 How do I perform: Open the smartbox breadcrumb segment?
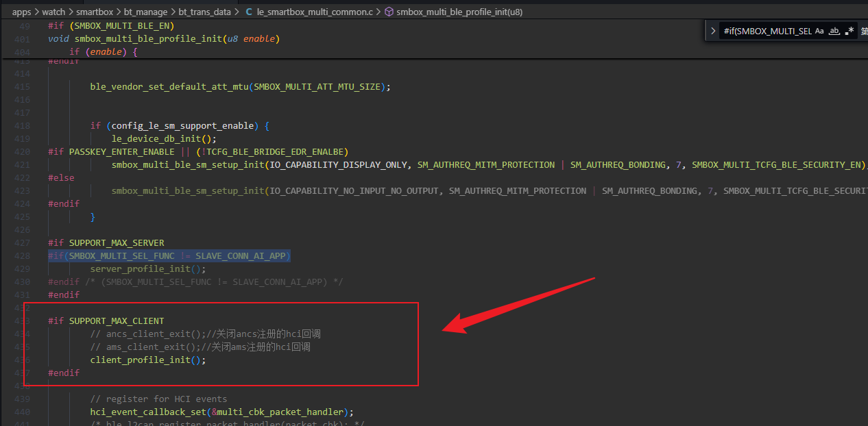(x=95, y=12)
